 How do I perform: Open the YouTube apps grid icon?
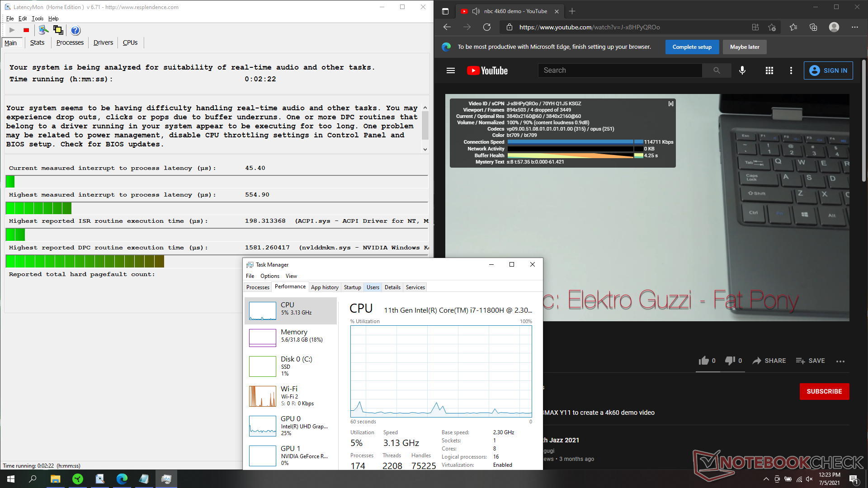pyautogui.click(x=769, y=70)
